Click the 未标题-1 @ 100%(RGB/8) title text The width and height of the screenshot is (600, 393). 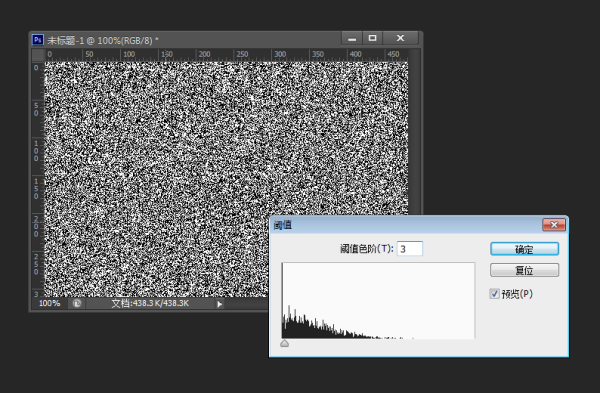pos(103,41)
